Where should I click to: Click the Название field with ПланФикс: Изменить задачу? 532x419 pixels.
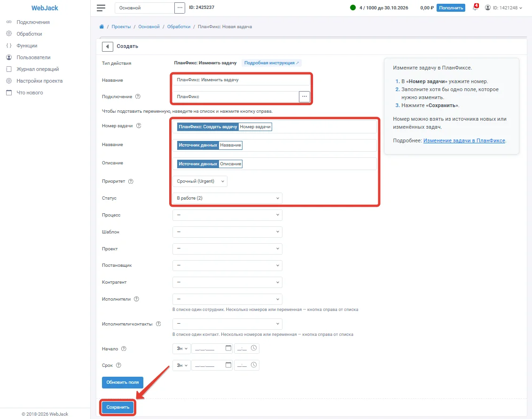241,80
